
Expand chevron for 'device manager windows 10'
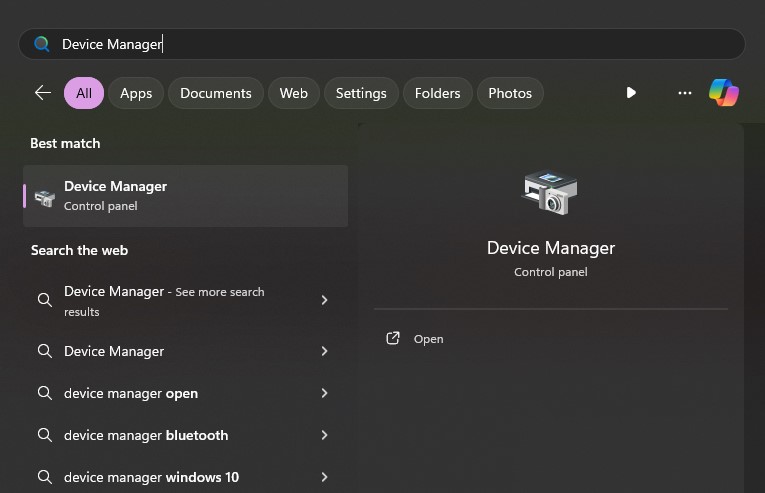tap(324, 477)
